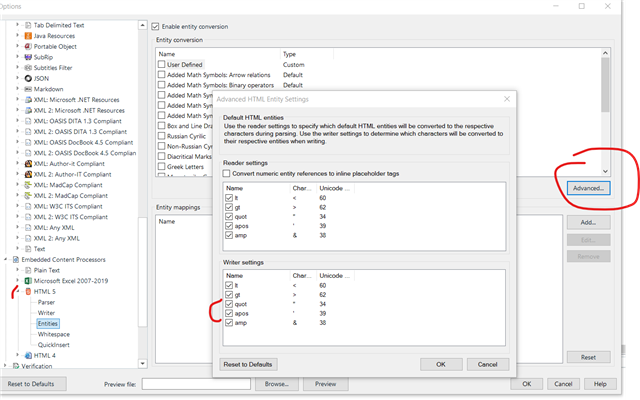The image size is (640, 400).
Task: Check the User Defined entity set
Action: click(x=162, y=64)
